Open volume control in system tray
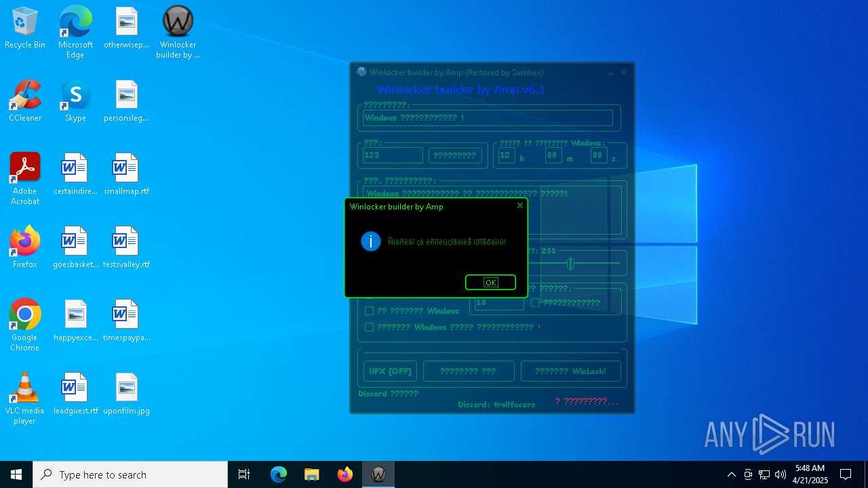 (x=781, y=474)
